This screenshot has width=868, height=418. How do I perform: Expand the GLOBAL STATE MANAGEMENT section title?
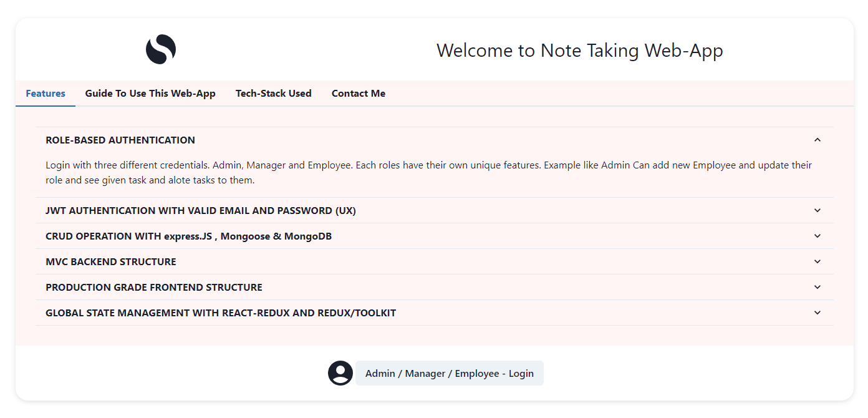(x=221, y=313)
